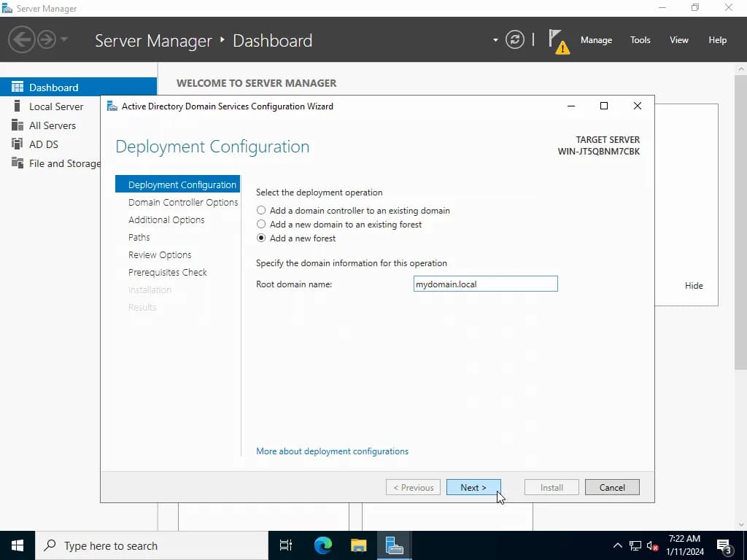Image resolution: width=747 pixels, height=560 pixels.
Task: Choose Add a new domain to existing forest
Action: [338, 225]
